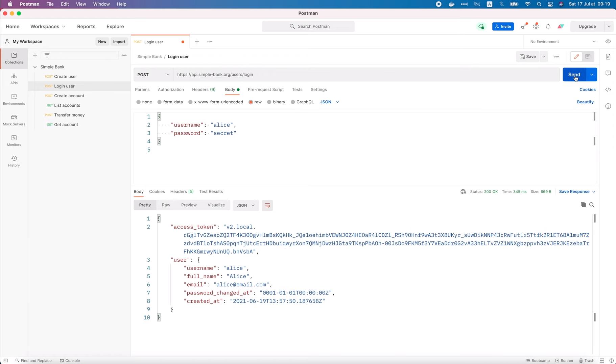Switch to the Authorization tab

(171, 90)
